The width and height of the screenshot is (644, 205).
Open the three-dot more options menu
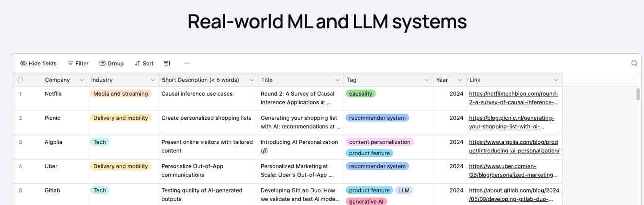187,63
